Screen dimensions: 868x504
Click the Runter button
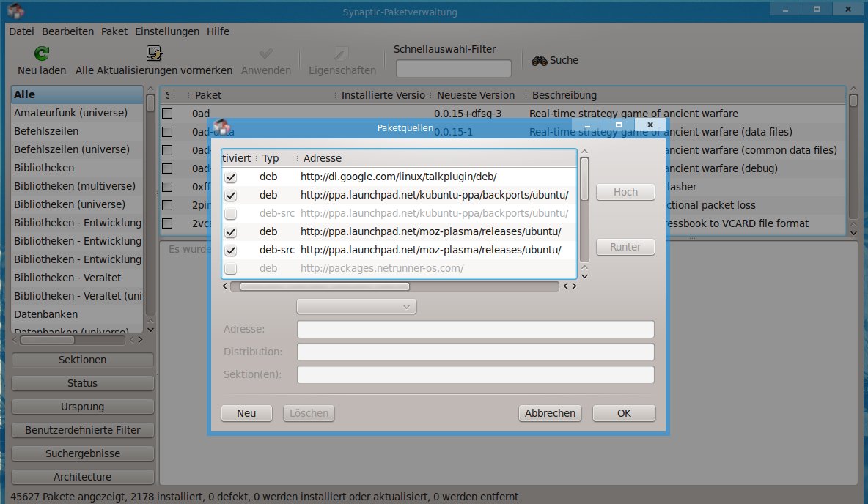625,247
